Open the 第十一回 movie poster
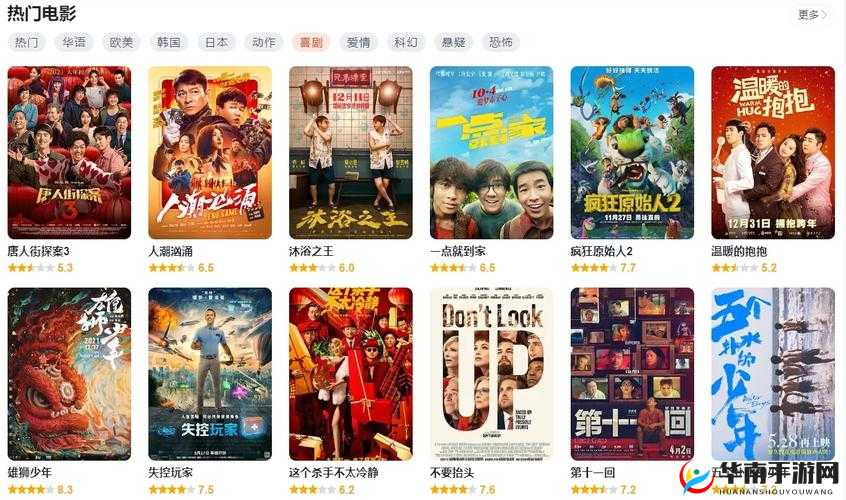Screen dimensions: 846x500 pyautogui.click(x=632, y=374)
